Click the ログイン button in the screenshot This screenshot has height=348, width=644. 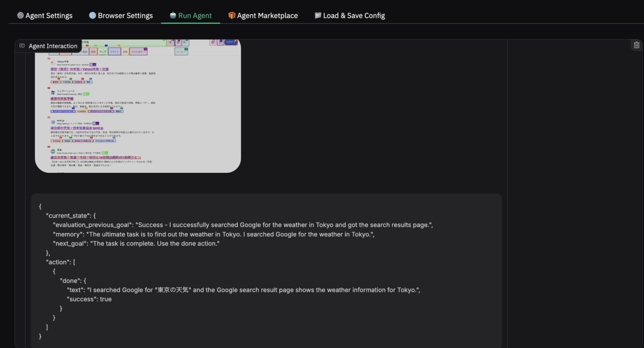[230, 42]
